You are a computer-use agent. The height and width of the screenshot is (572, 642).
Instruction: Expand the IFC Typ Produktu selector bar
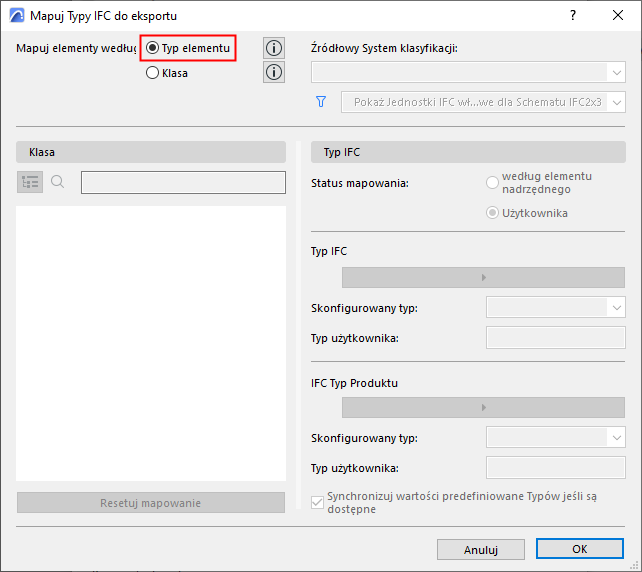pos(484,407)
